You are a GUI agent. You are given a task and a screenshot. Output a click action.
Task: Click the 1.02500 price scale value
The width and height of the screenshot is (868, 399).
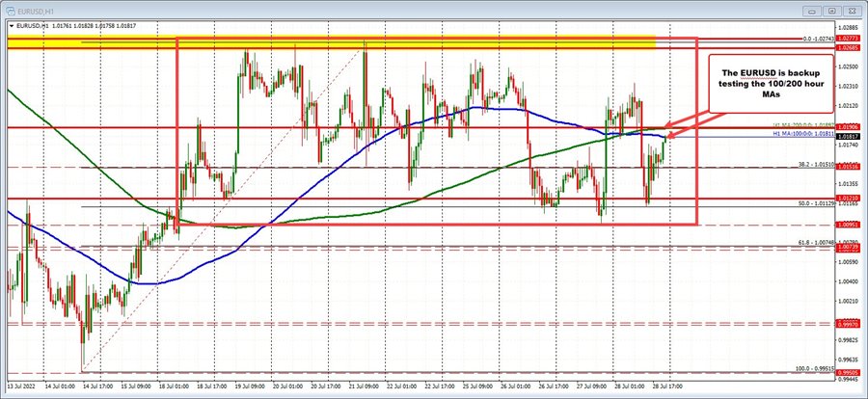click(848, 66)
